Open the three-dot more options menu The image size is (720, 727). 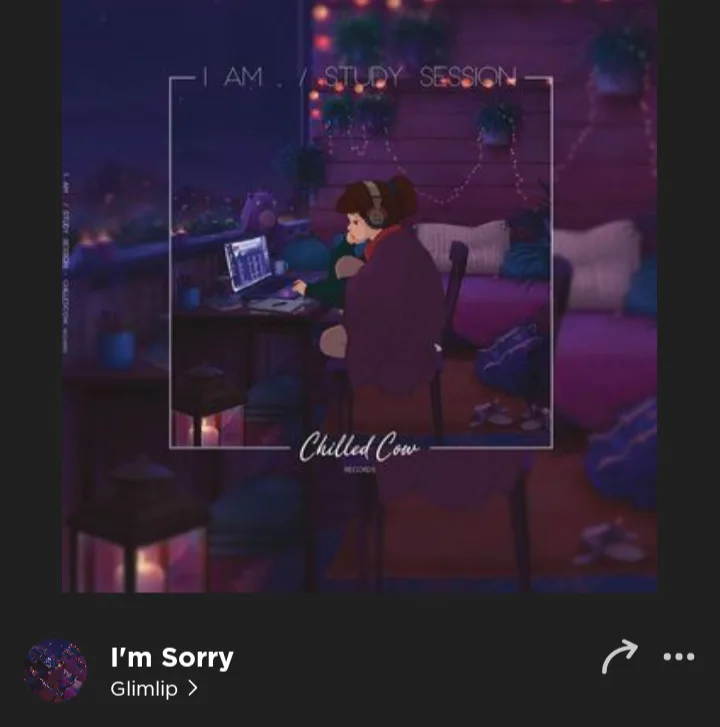pyautogui.click(x=679, y=657)
